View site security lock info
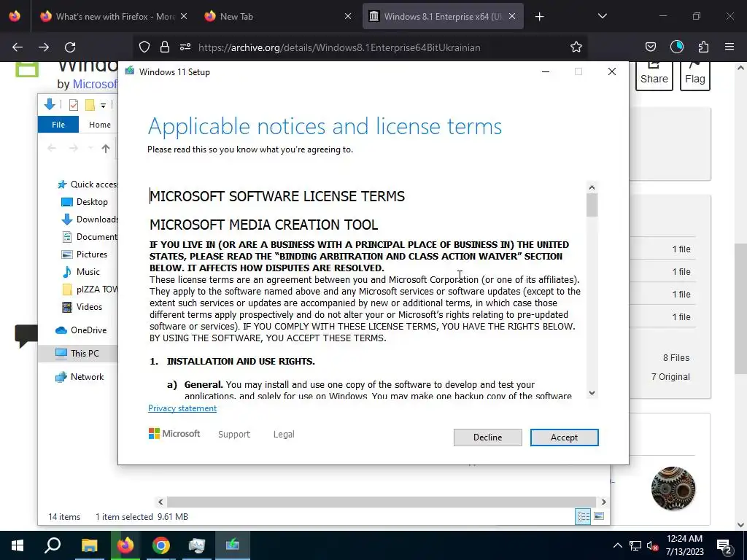747x560 pixels. pyautogui.click(x=165, y=47)
